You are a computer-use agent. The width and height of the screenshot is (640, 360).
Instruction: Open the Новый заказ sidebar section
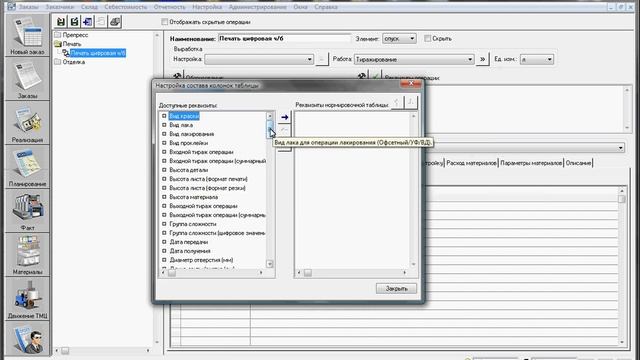27,36
